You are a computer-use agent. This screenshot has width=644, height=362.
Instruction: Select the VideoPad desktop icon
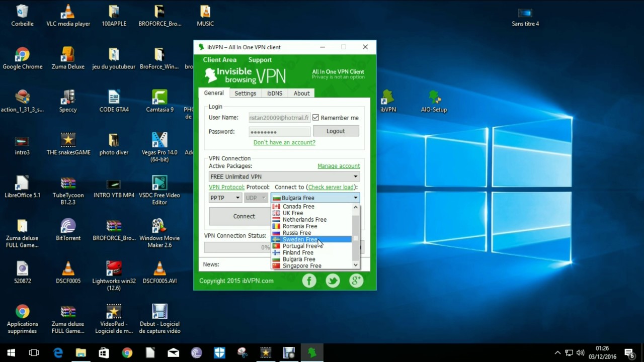114,319
